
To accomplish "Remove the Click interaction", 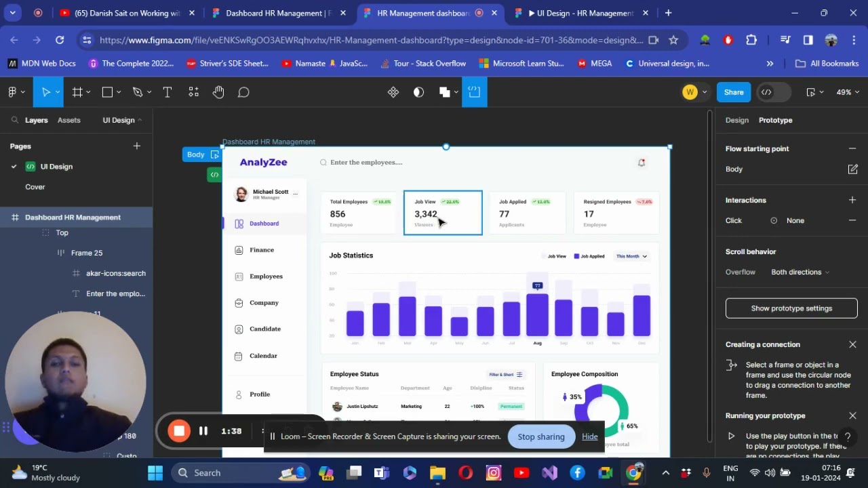I will pyautogui.click(x=852, y=220).
